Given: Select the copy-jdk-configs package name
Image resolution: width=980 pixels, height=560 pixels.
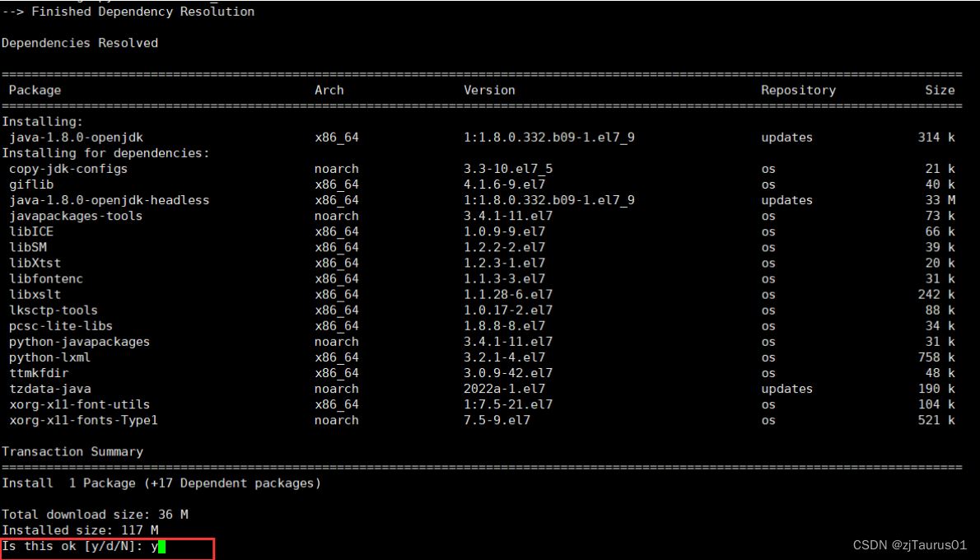Looking at the screenshot, I should click(x=68, y=169).
